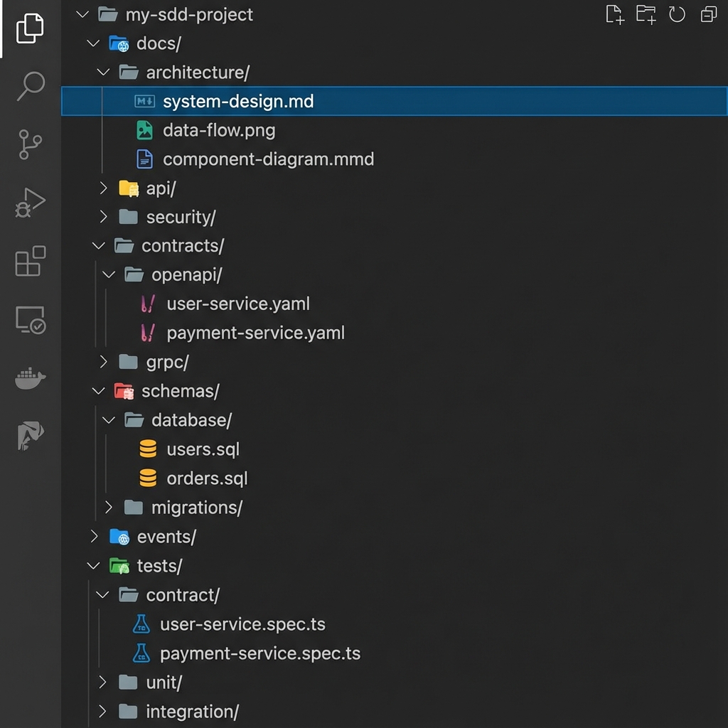
Task: Open payment-service.yaml under openapi
Action: coord(255,332)
